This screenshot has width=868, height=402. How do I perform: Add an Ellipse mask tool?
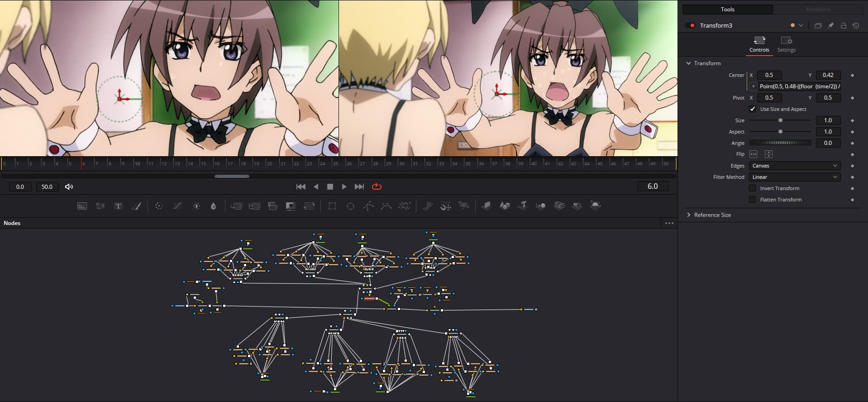tap(350, 206)
